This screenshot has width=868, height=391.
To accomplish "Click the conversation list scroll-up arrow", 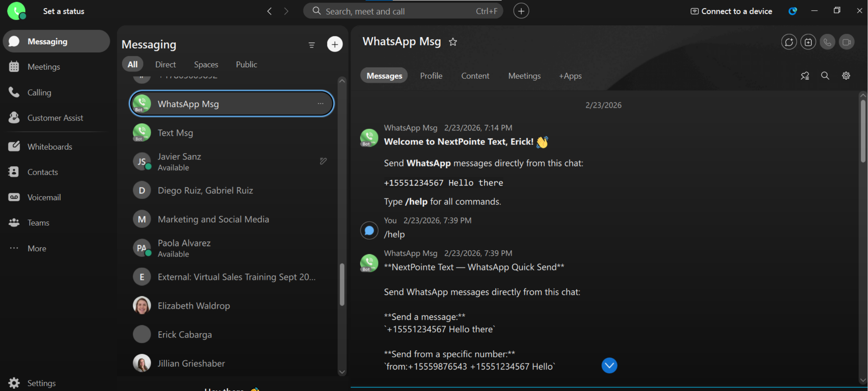I will tap(342, 81).
